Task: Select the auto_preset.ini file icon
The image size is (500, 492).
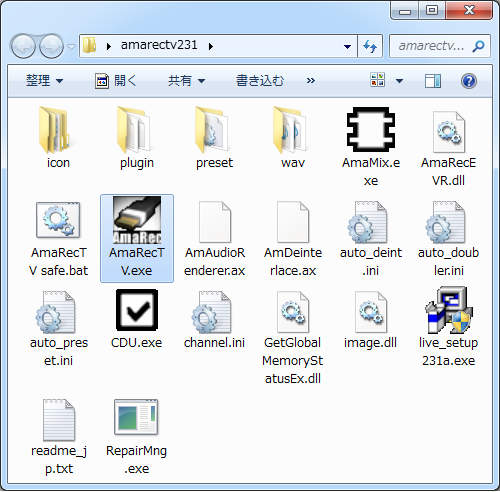Action: (x=55, y=312)
